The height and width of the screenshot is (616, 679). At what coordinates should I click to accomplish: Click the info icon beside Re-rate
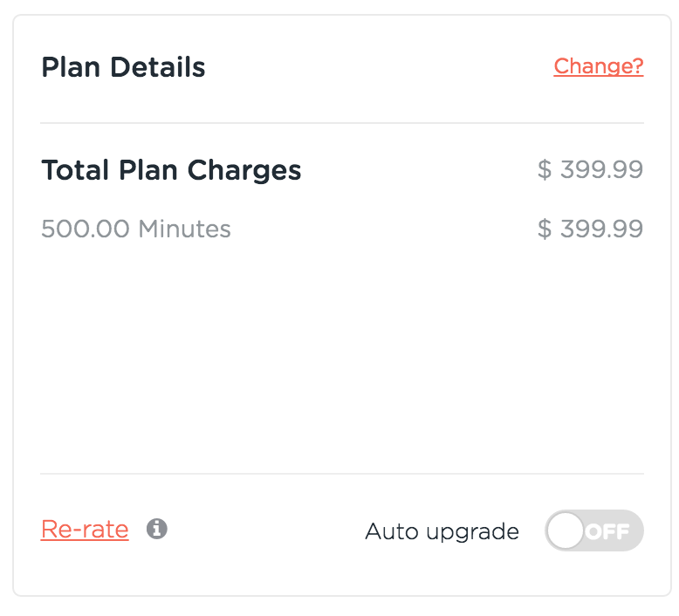[157, 529]
